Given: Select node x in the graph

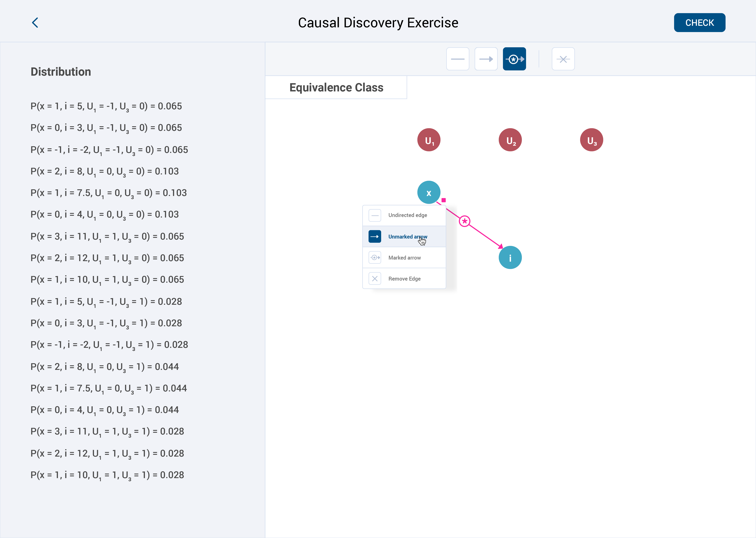Looking at the screenshot, I should pos(429,192).
